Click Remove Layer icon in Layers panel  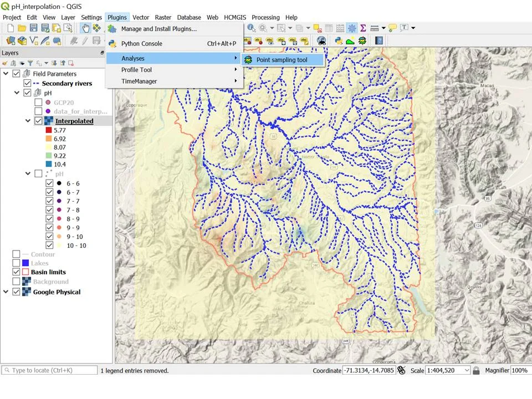pyautogui.click(x=71, y=63)
